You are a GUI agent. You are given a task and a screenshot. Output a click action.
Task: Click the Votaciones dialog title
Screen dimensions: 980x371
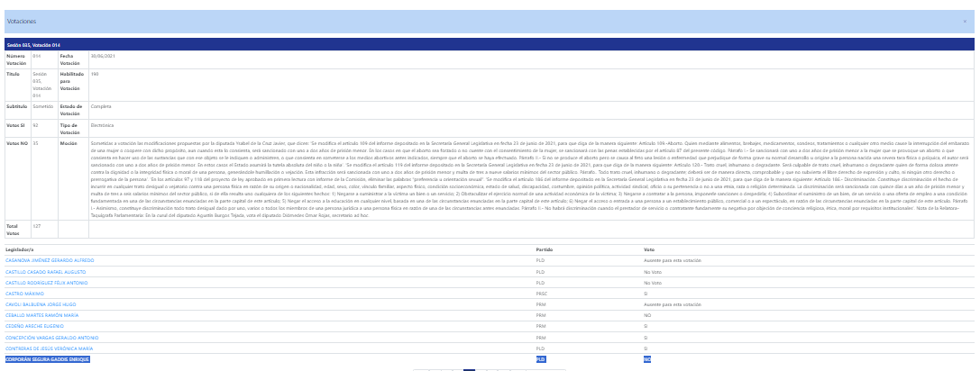22,22
